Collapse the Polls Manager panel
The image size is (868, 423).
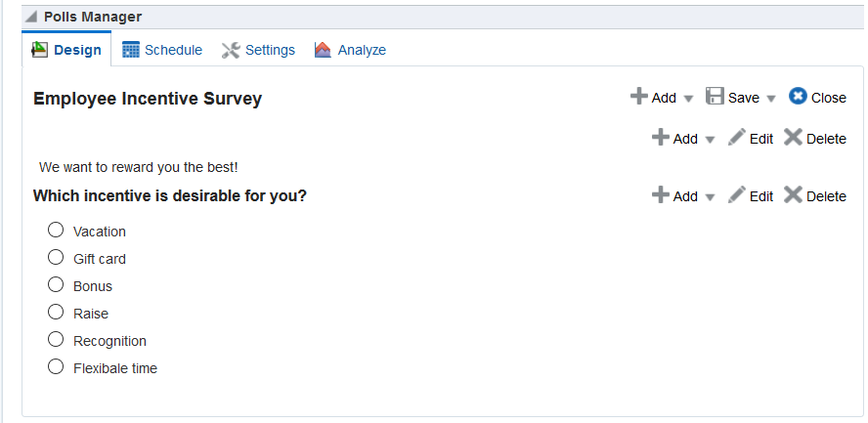coord(31,17)
